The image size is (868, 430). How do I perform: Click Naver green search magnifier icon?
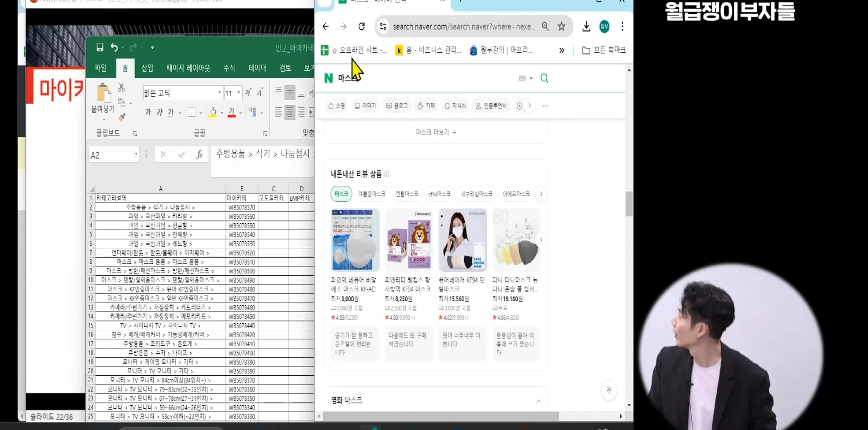[544, 78]
